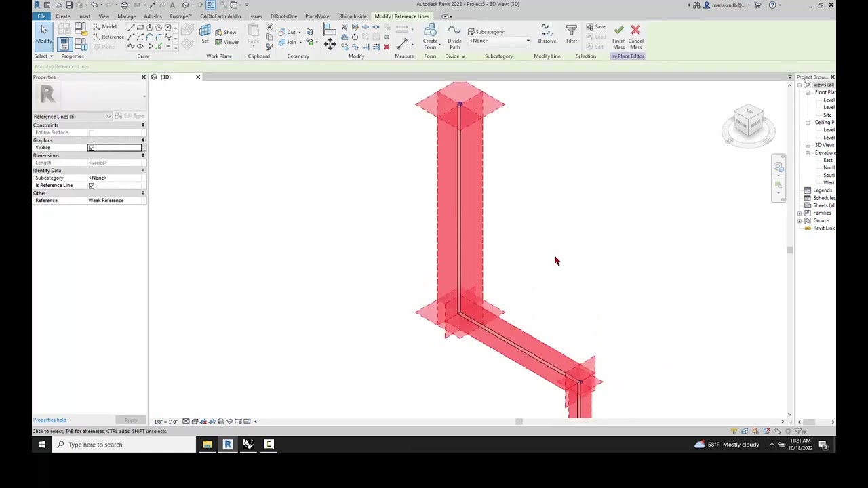Click the Subcategory <None> property field
868x488 pixels.
[116, 178]
